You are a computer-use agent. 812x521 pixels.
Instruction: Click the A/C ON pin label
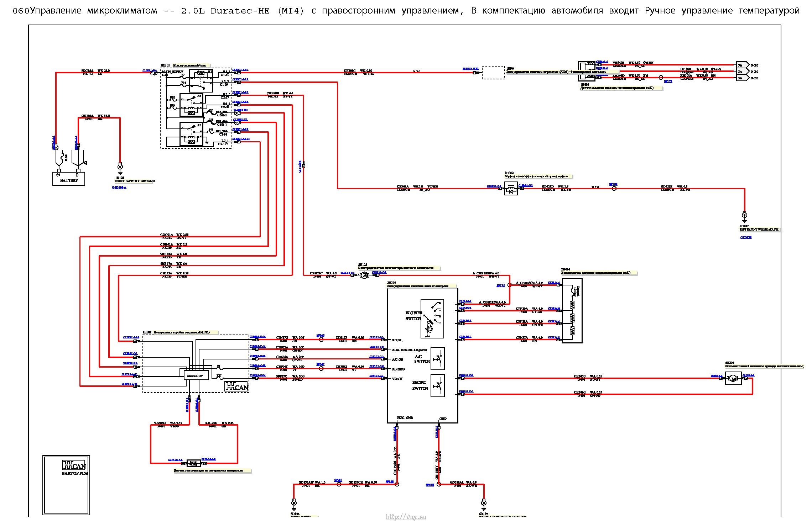click(398, 360)
